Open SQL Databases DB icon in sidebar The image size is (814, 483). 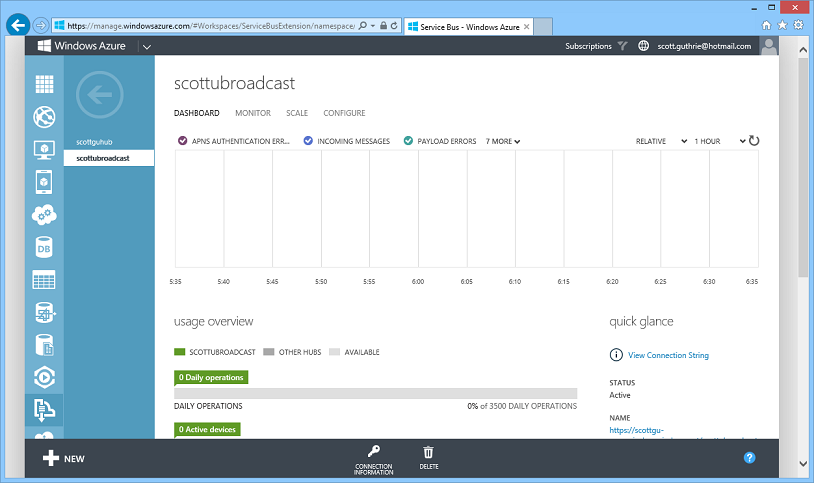(44, 248)
